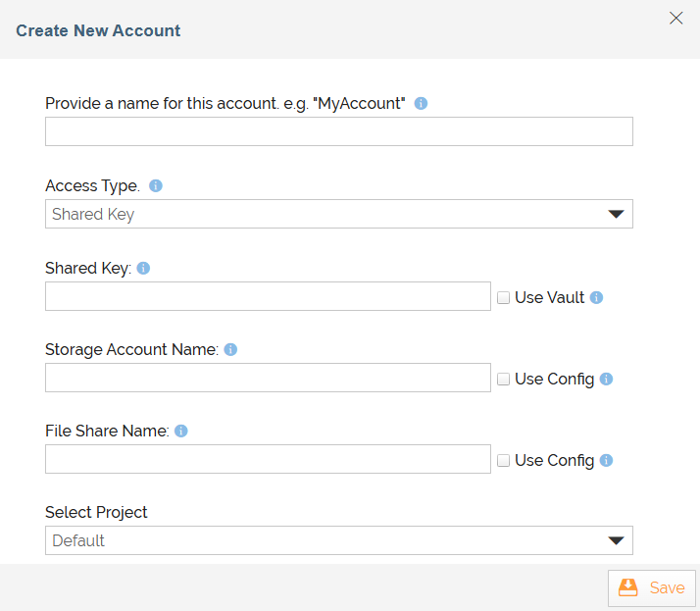
Task: Click Storage Account Name info icon
Action: pos(230,349)
